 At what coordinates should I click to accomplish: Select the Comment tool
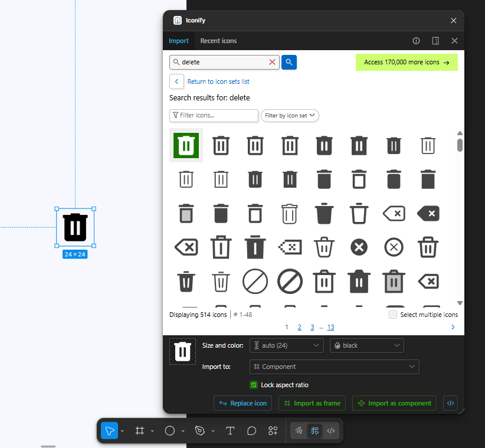point(251,431)
